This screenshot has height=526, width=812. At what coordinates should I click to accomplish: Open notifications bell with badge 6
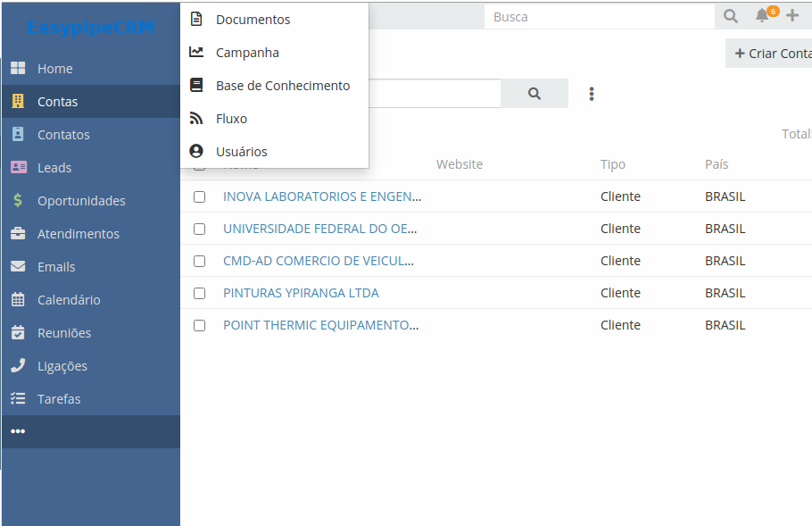(762, 15)
